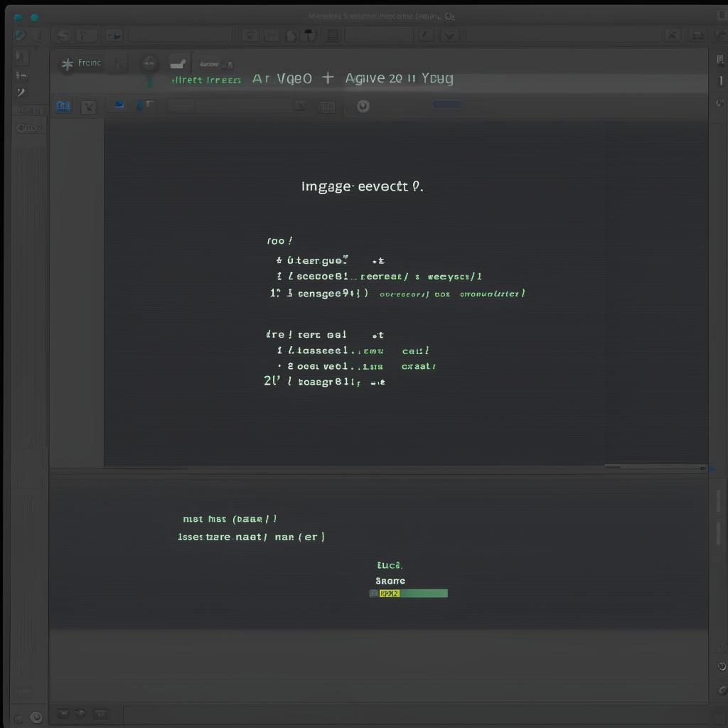Image resolution: width=728 pixels, height=728 pixels.
Task: Click the undo arrow in the top toolbar
Action: click(x=63, y=36)
